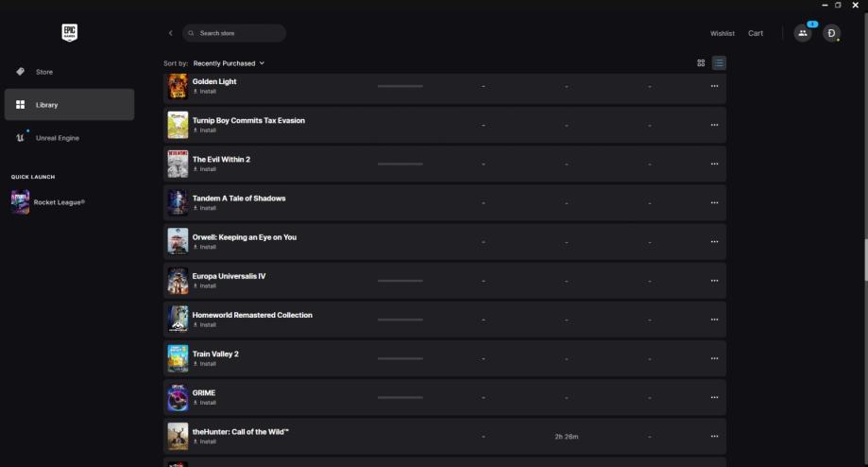
Task: Click the Golden Light install icon
Action: pos(196,92)
